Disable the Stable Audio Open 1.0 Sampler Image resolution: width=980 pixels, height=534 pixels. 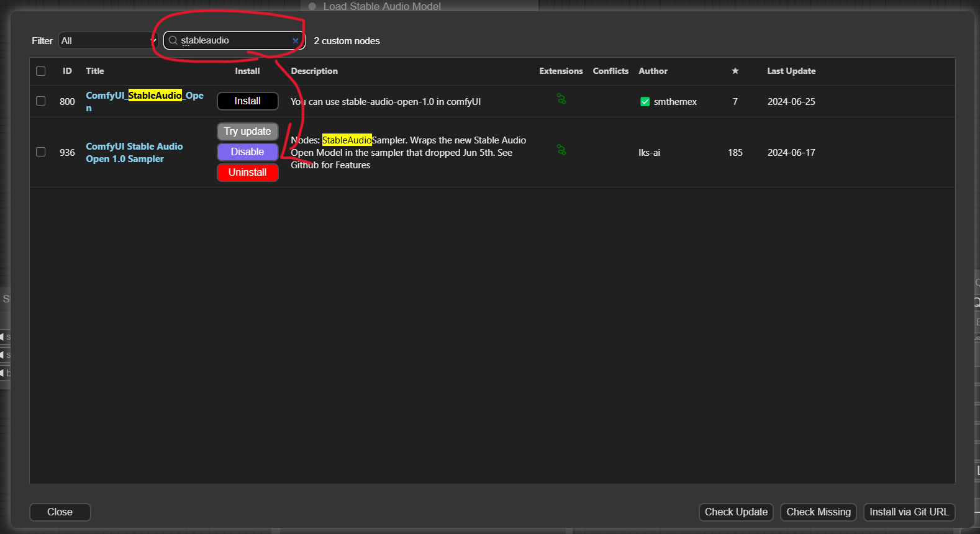(x=247, y=152)
